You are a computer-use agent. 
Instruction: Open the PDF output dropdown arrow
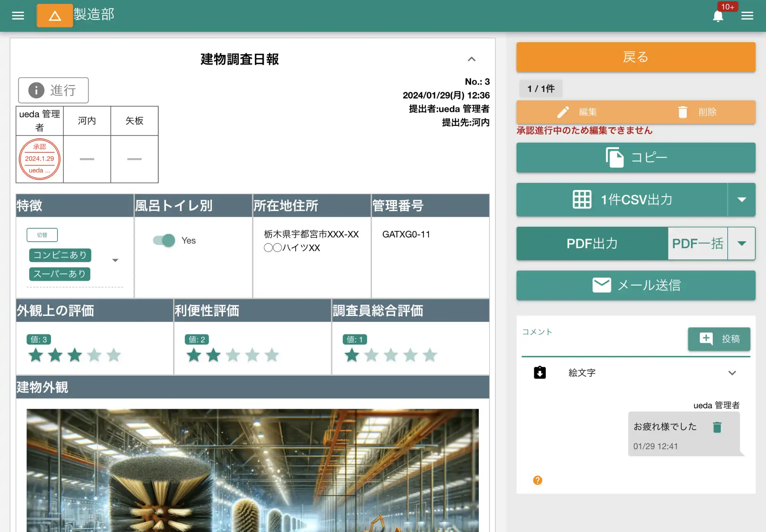point(741,244)
